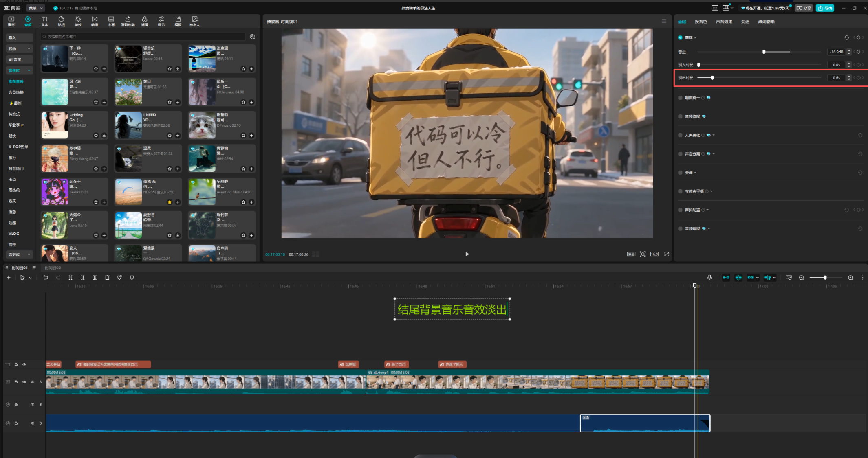Screen dimensions: 868x458
Task: Open the 数字人 (Digital human) panel
Action: 195,21
